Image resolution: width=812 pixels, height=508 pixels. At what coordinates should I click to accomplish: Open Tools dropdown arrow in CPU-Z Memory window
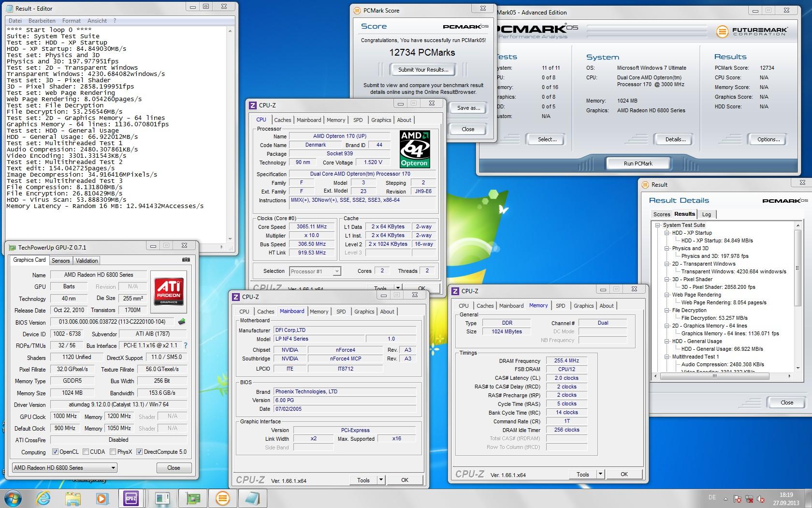pyautogui.click(x=600, y=474)
